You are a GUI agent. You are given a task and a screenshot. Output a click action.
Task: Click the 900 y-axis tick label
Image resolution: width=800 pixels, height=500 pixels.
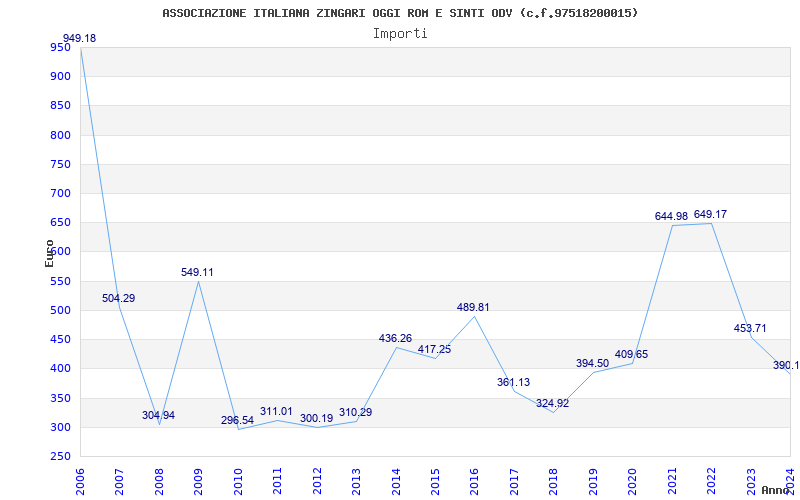click(60, 77)
